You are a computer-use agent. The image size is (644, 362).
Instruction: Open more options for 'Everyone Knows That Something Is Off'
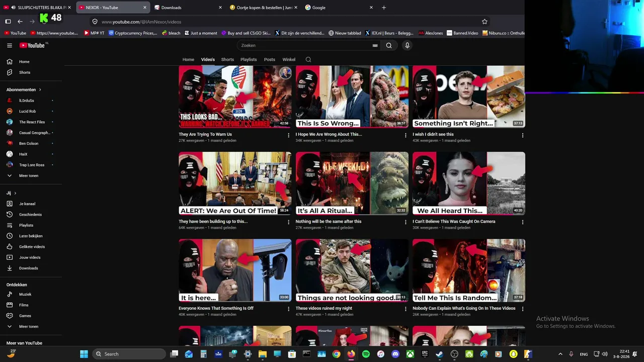288,309
